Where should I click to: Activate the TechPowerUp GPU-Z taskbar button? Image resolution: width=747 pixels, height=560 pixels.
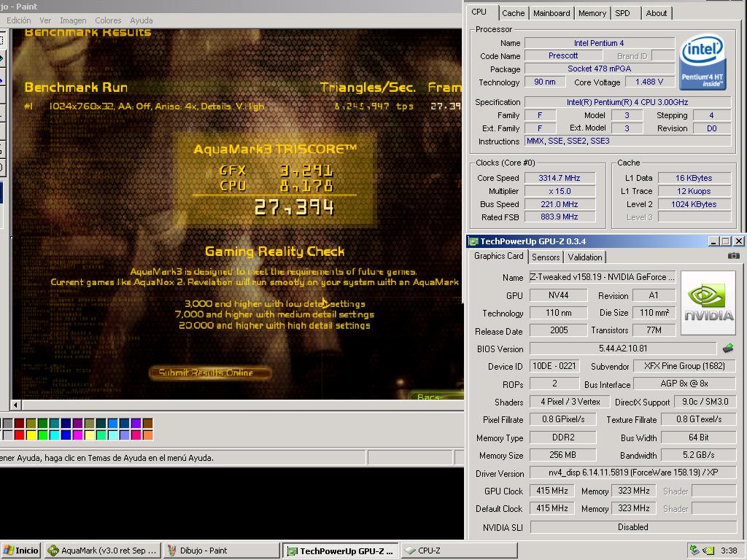tap(340, 551)
